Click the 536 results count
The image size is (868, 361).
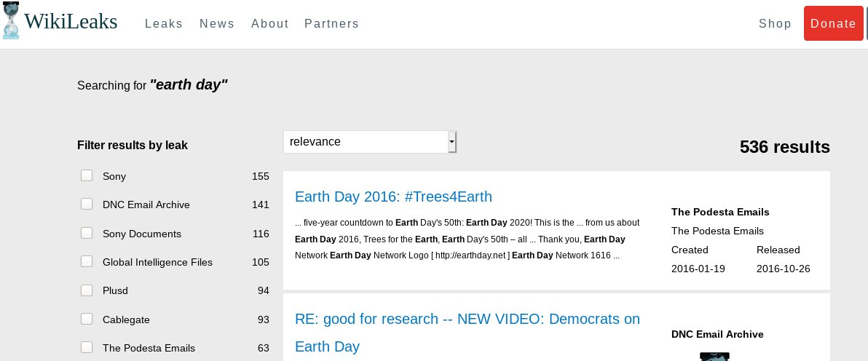(784, 147)
